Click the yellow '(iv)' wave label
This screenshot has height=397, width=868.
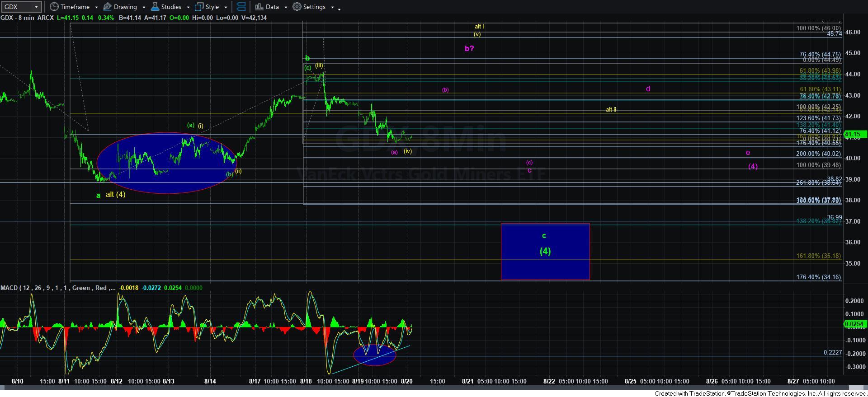coord(408,151)
